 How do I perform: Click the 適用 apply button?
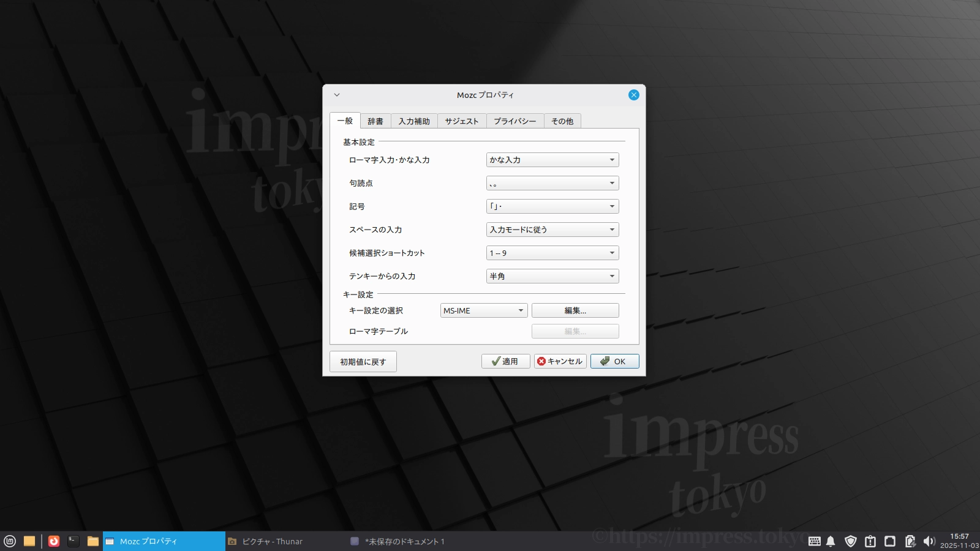pos(505,361)
